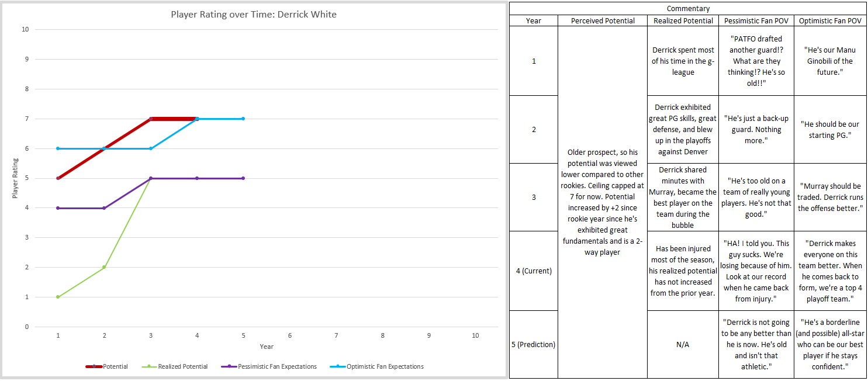Select the 'Perceived Potential' column header cell
This screenshot has height=381, width=868.
(603, 20)
